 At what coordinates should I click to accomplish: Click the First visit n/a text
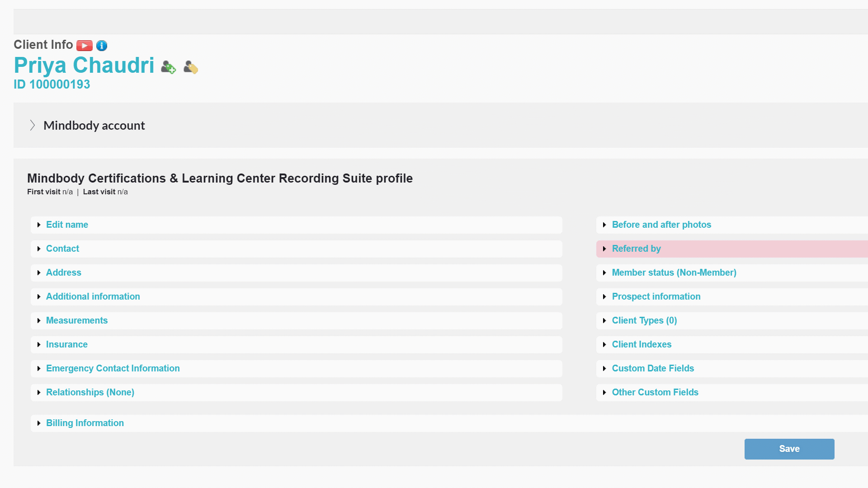[50, 192]
